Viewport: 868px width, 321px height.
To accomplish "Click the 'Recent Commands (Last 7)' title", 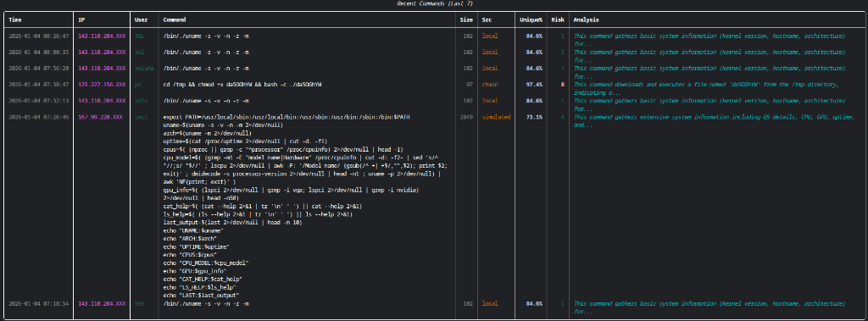I will tap(435, 4).
